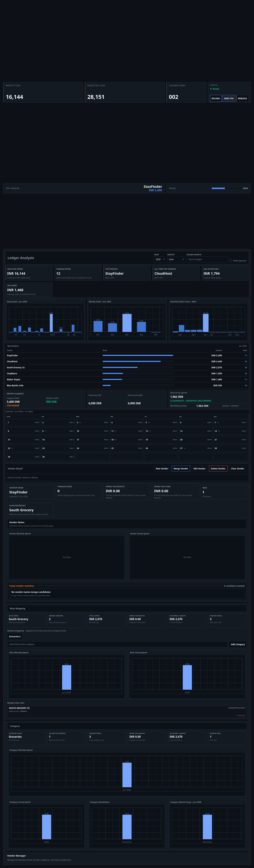
Task: Click the trend progress bar showing 45%
Action: click(x=226, y=188)
